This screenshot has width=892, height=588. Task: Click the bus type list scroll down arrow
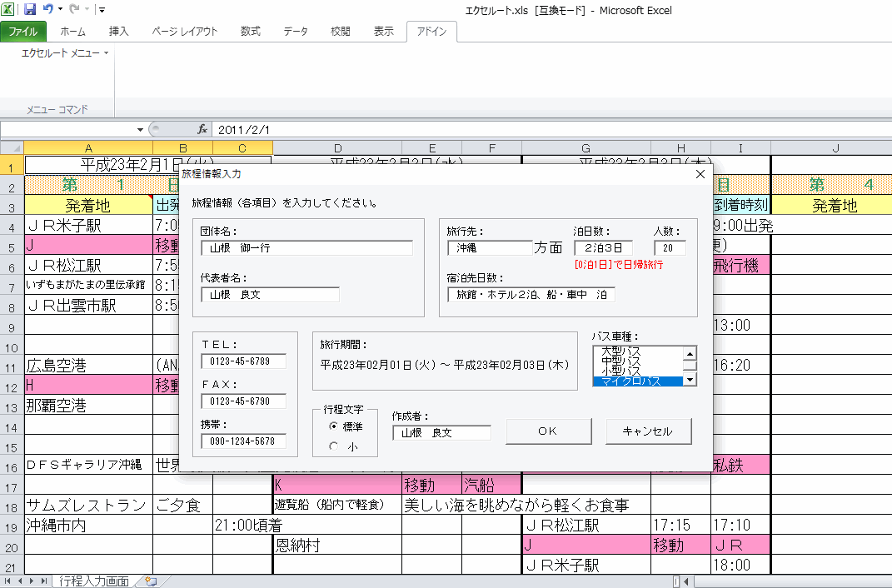point(690,379)
